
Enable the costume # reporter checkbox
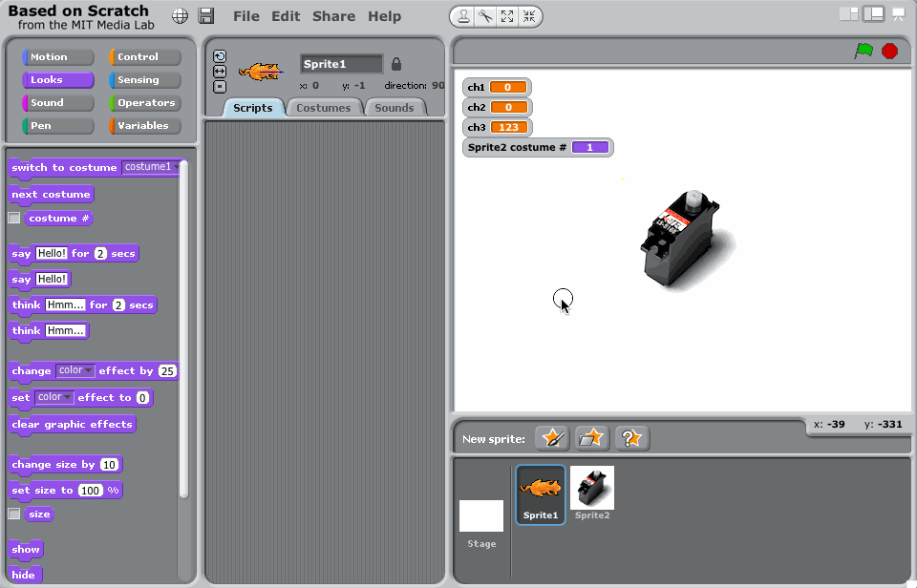(14, 218)
